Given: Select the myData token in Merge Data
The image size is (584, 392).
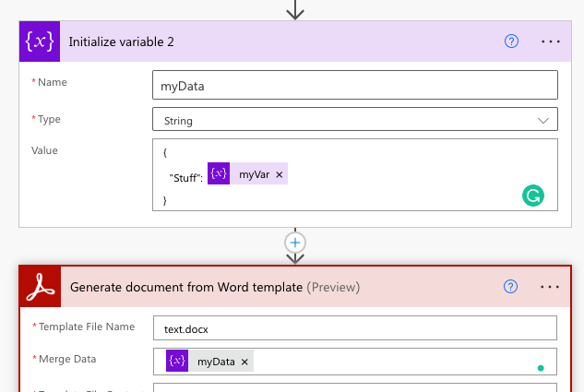Looking at the screenshot, I should pos(209,361).
